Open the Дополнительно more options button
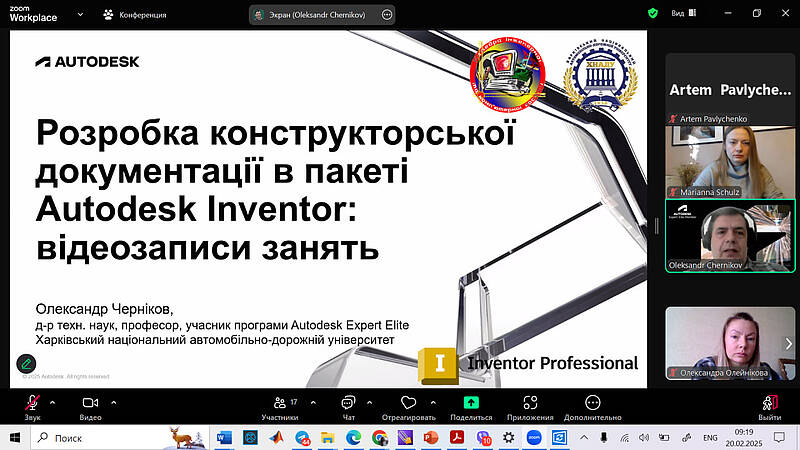The height and width of the screenshot is (450, 800). pos(592,408)
